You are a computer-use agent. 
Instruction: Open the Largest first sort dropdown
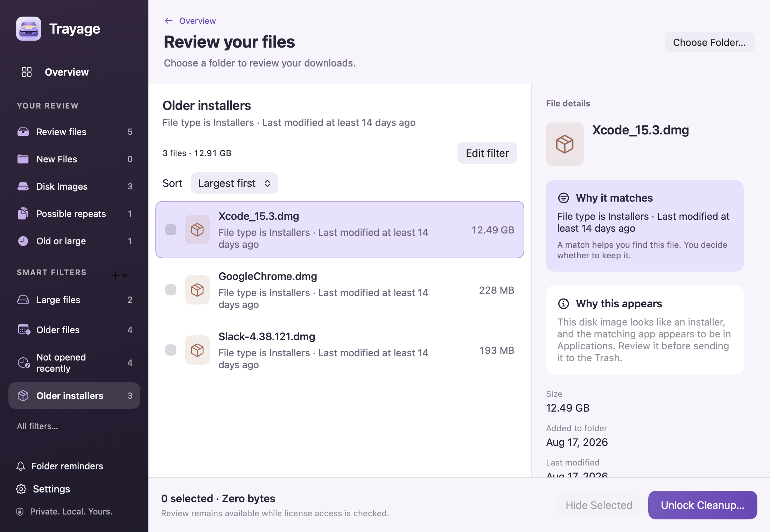(234, 183)
